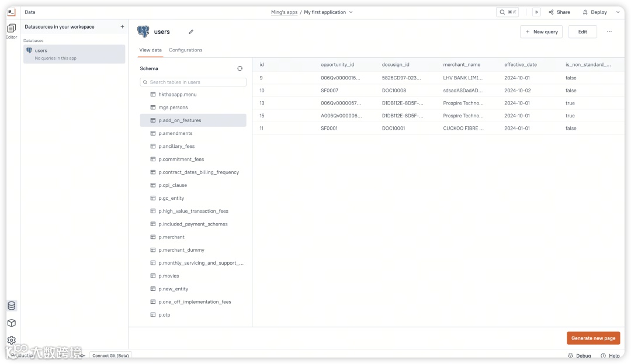Click the docusign_id column header
The height and width of the screenshot is (364, 631).
coord(395,64)
